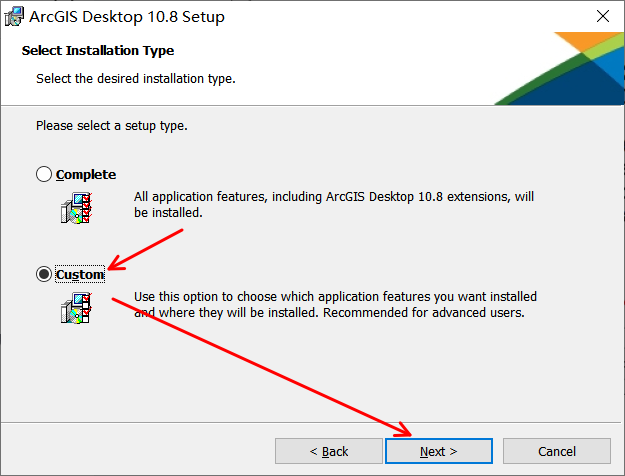
Task: Select the Complete radio button
Action: (x=44, y=174)
